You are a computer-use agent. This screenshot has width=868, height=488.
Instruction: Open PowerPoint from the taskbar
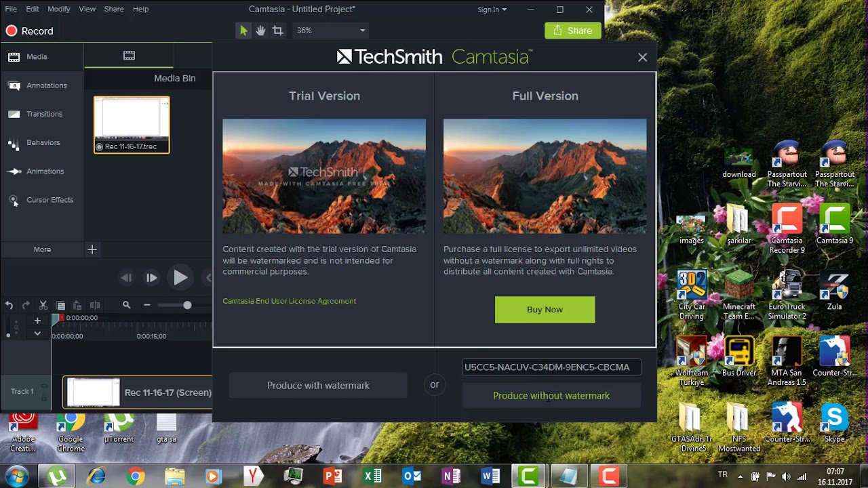(333, 476)
